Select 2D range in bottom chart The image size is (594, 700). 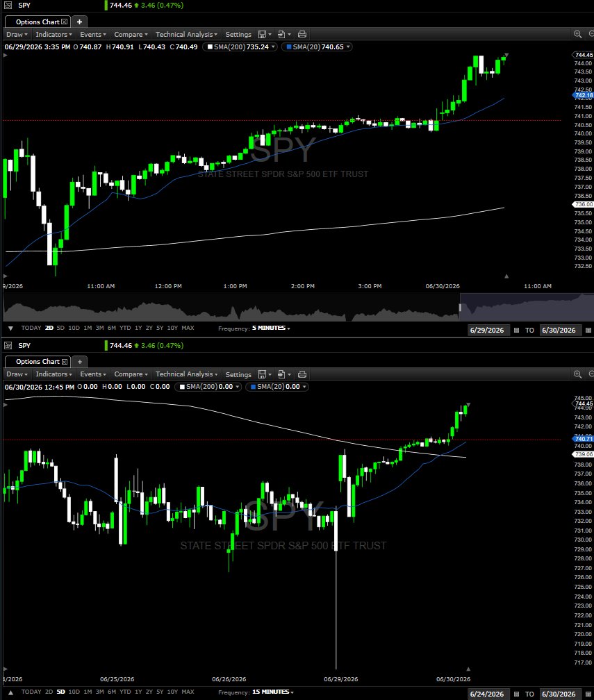coord(49,692)
